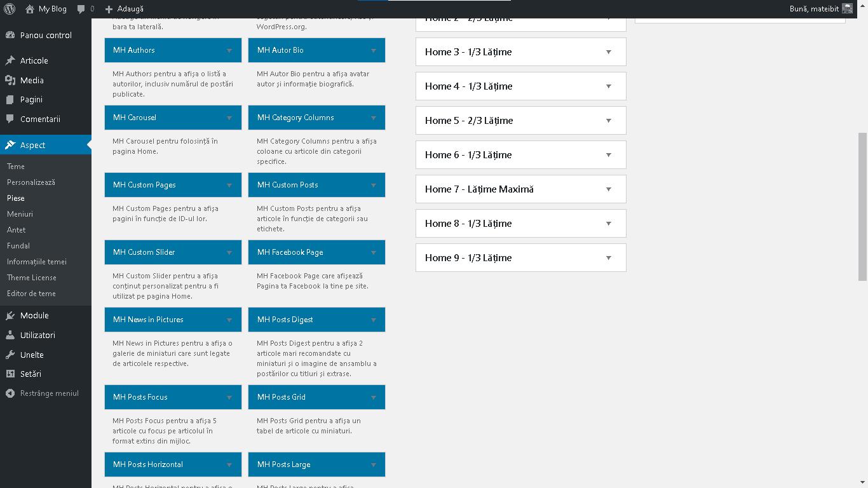868x488 pixels.
Task: Expand the Home 3 - 1/3 Lățime area
Action: [x=608, y=52]
